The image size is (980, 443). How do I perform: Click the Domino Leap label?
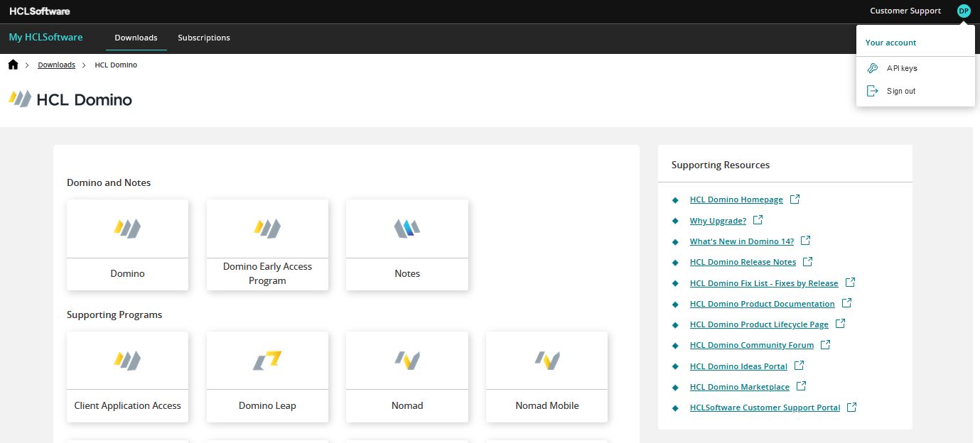268,405
